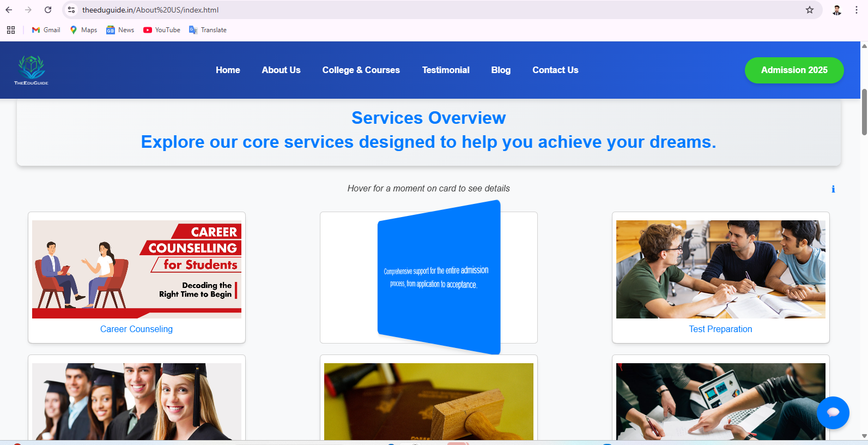Viewport: 868px width, 445px height.
Task: Reload the page
Action: (x=48, y=10)
